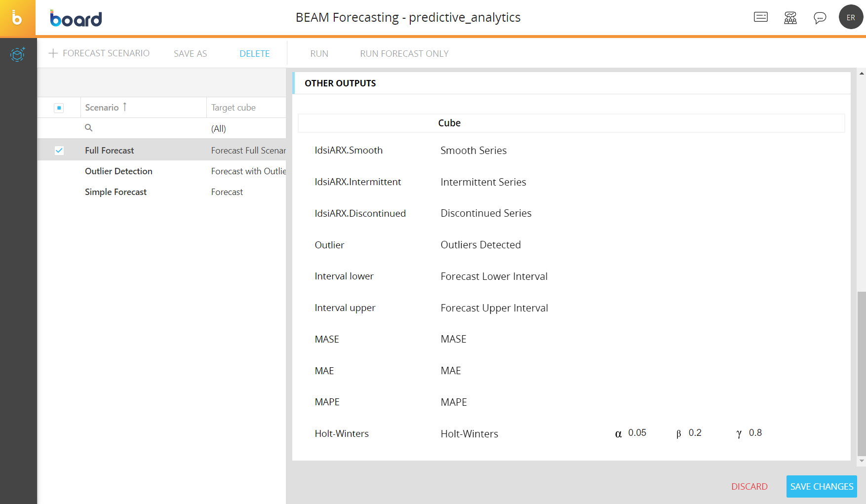This screenshot has width=866, height=504.
Task: Open the BEAM cube icon in sidebar
Action: coord(18,54)
